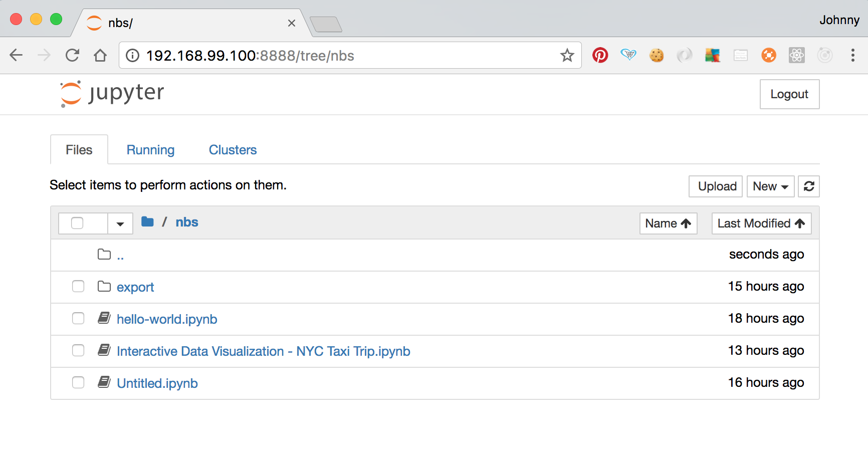
Task: Bookmark this page with the star icon
Action: pos(567,55)
